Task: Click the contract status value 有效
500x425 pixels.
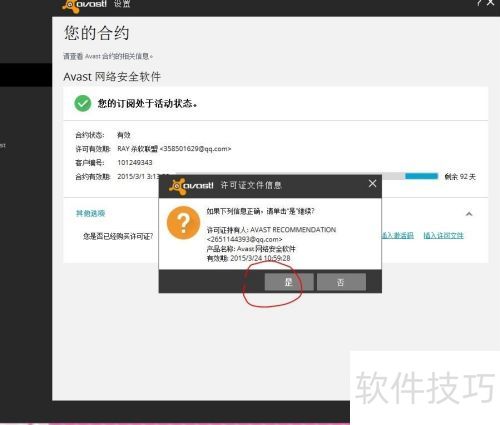Action: tap(124, 135)
